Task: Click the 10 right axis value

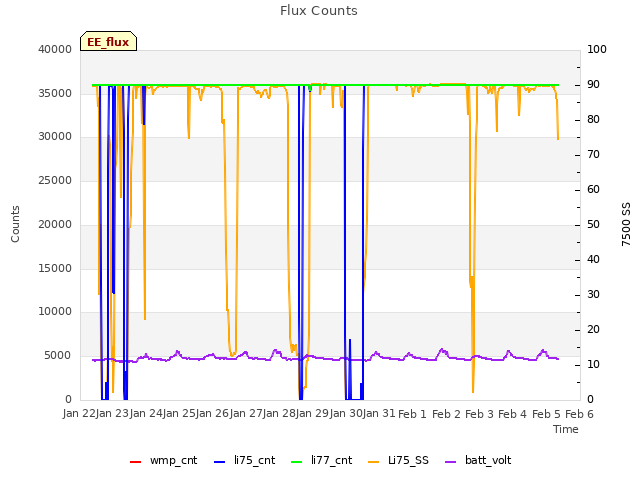Action: [593, 364]
